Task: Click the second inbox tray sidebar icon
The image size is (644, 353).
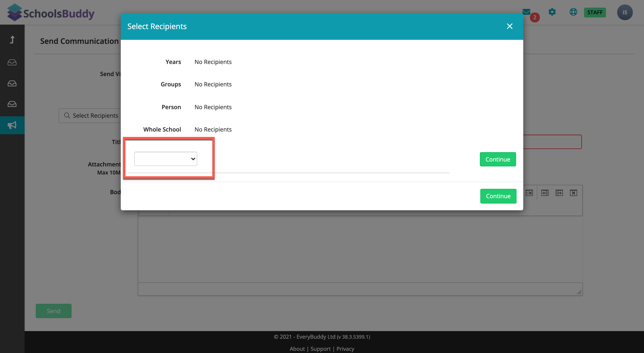Action: point(12,83)
